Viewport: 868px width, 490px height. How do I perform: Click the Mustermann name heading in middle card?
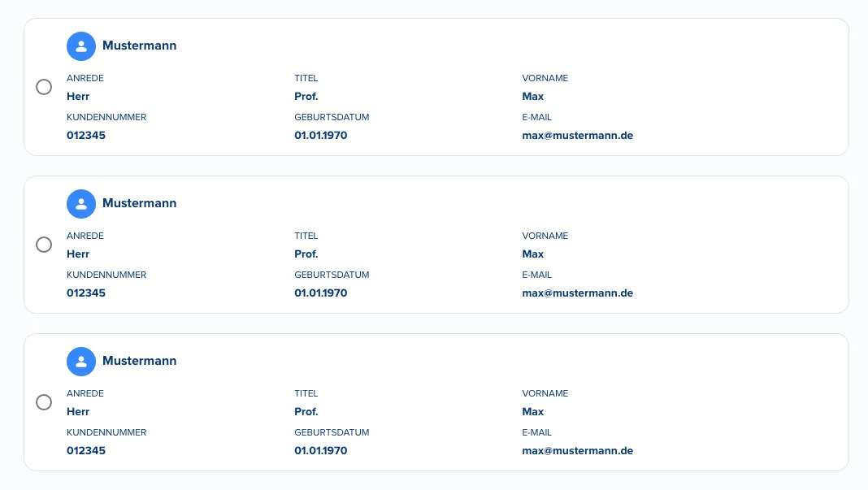coord(140,203)
